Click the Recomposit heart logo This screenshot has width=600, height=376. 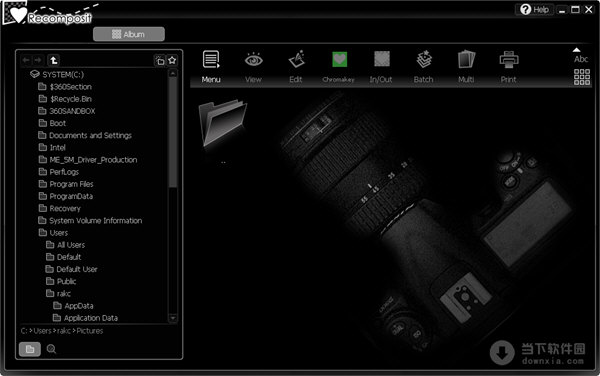click(18, 15)
